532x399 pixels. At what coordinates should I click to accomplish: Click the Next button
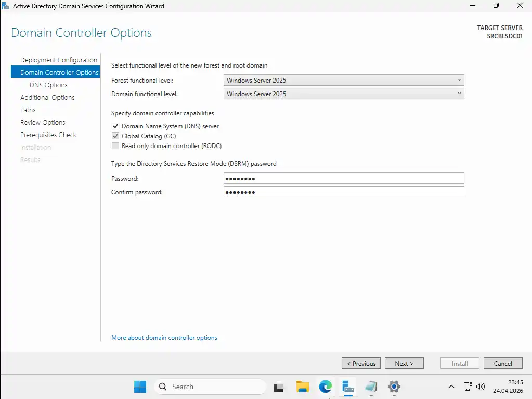coord(404,363)
